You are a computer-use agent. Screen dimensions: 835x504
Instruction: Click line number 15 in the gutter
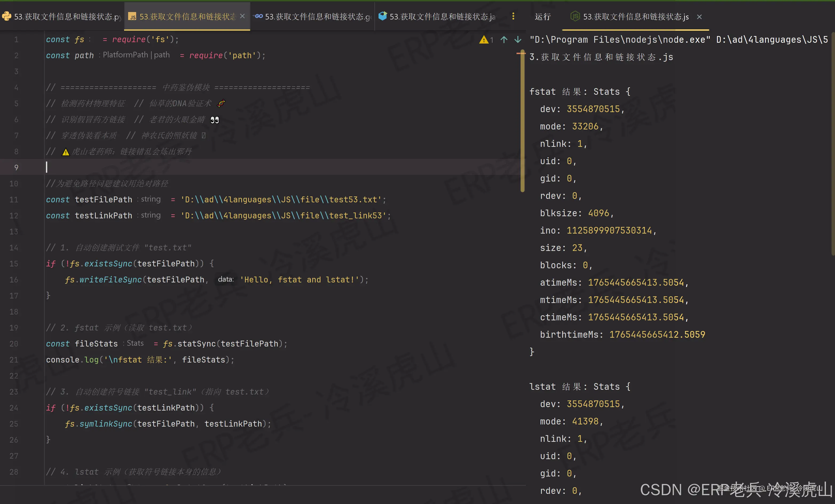[x=14, y=263]
